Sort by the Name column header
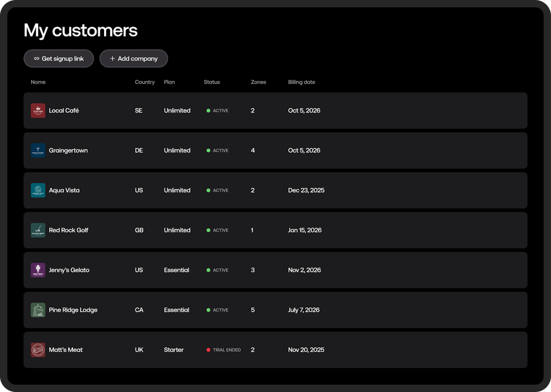This screenshot has width=551, height=392. pos(38,82)
